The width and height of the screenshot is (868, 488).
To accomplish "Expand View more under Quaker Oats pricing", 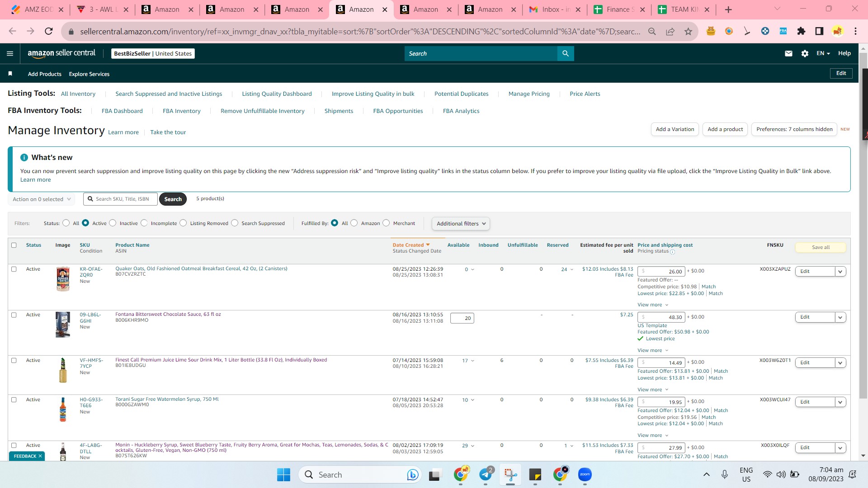I will coord(653,305).
